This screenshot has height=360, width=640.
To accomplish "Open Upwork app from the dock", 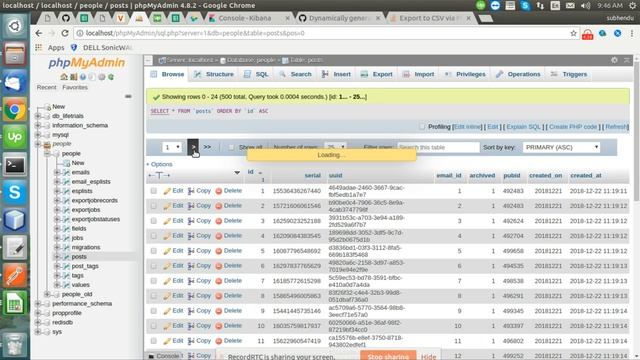I will click(15, 137).
